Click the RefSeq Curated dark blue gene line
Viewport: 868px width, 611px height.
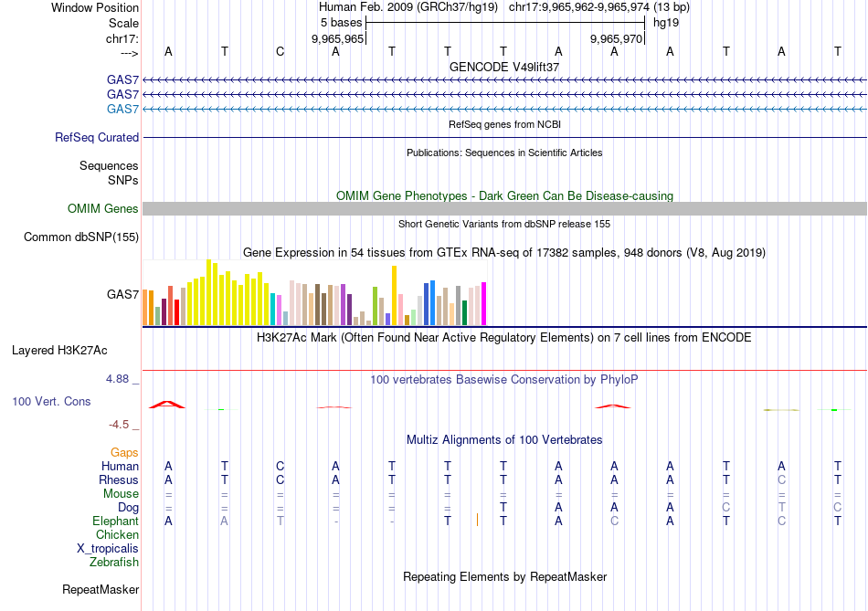[x=504, y=137]
